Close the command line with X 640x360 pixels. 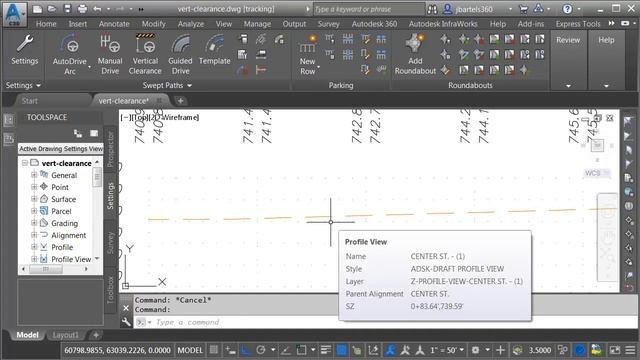click(126, 308)
